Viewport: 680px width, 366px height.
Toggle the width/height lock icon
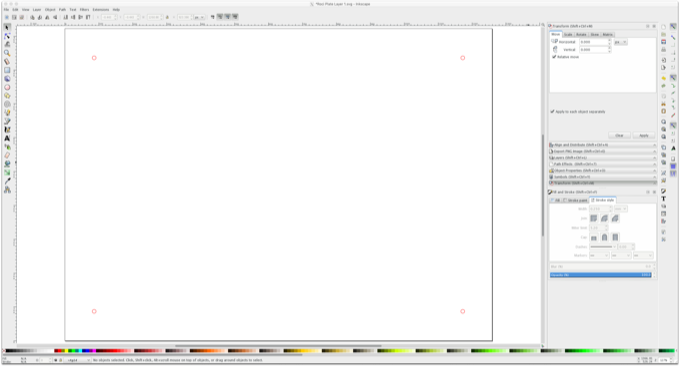(x=167, y=17)
